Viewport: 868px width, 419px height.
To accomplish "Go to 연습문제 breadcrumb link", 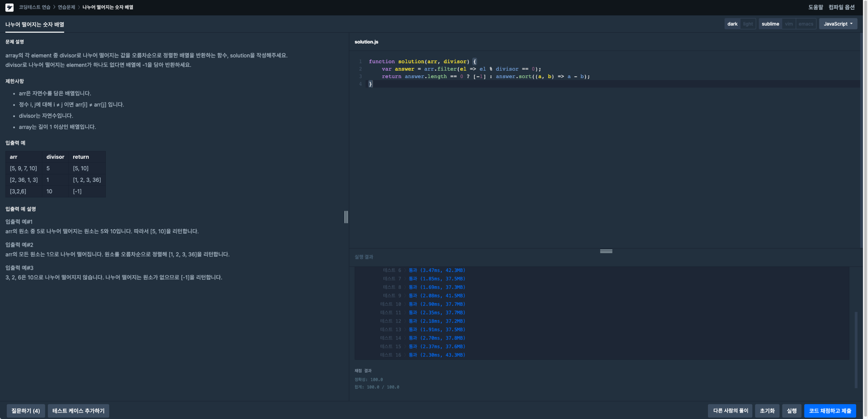I will pos(66,7).
